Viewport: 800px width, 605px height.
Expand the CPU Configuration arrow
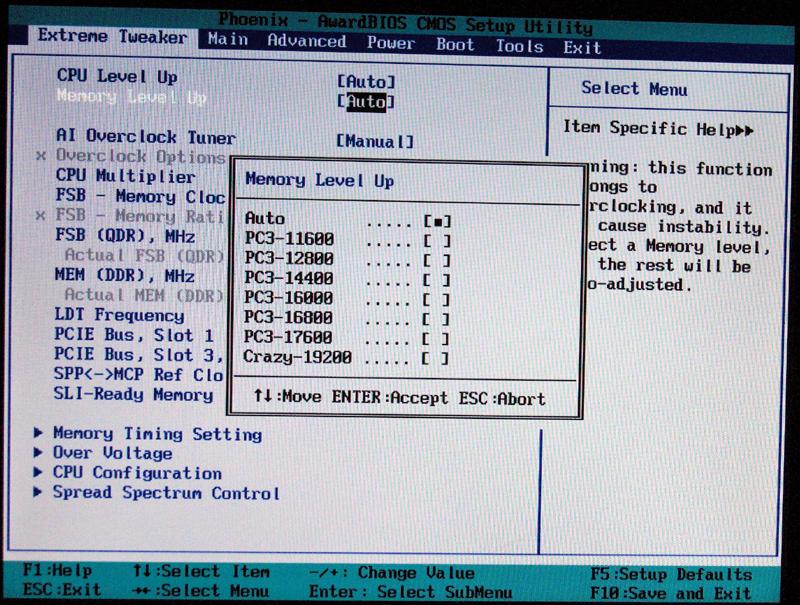click(38, 472)
